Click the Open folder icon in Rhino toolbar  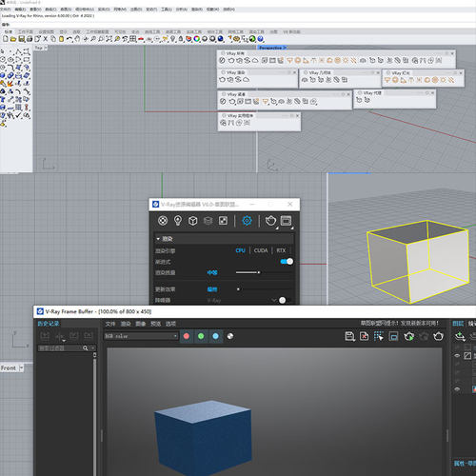(x=13, y=39)
